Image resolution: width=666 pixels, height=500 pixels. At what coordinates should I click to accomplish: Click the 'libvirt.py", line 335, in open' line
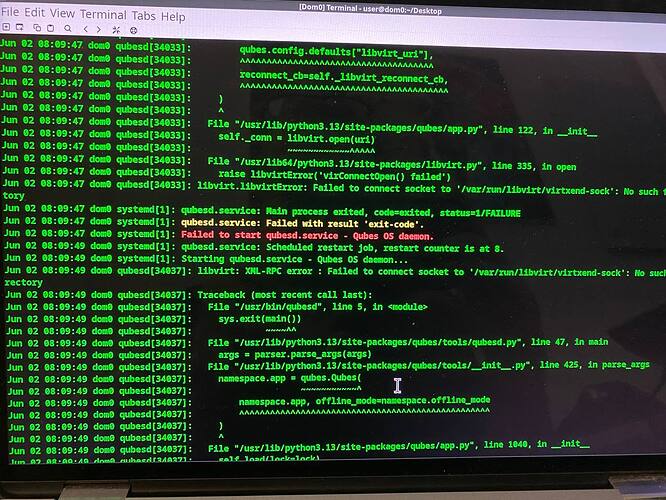click(392, 164)
